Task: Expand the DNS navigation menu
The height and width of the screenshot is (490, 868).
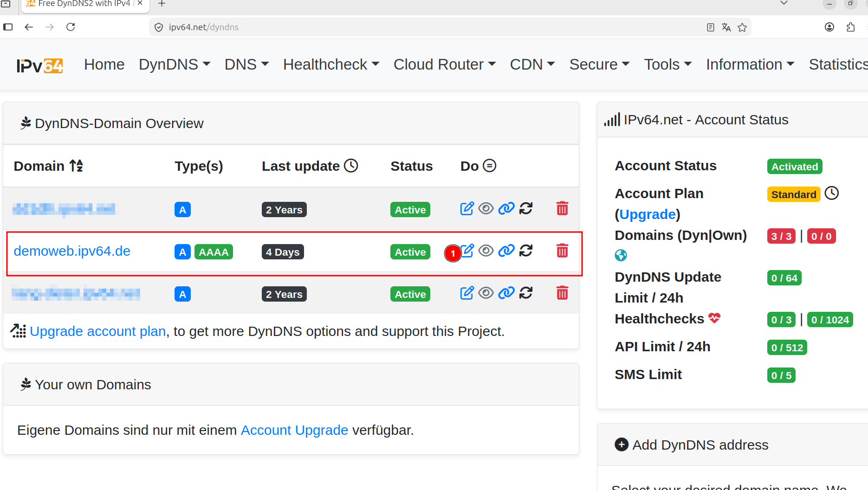Action: [246, 64]
